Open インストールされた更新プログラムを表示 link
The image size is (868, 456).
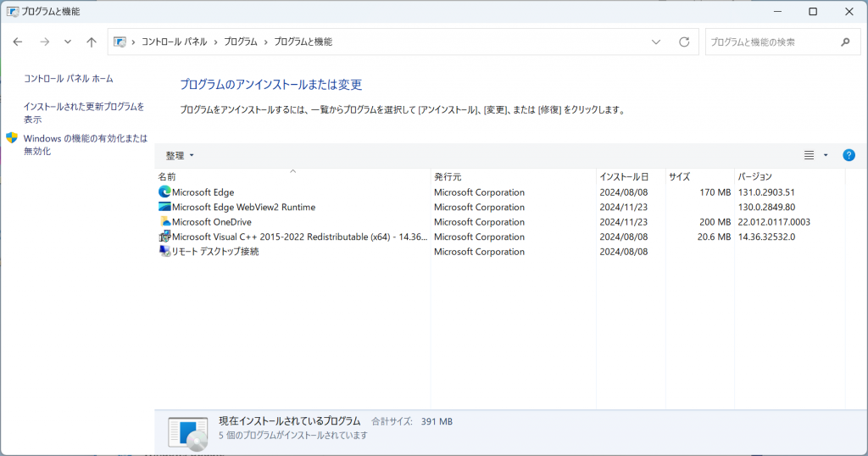84,113
